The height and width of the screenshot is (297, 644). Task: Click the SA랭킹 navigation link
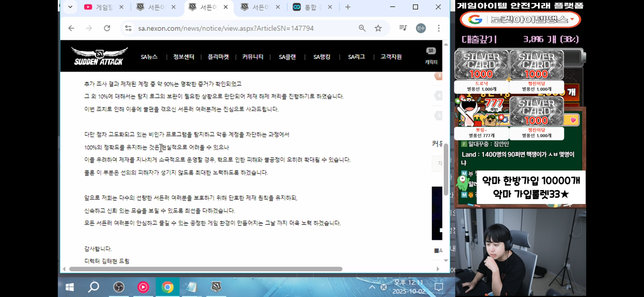322,57
